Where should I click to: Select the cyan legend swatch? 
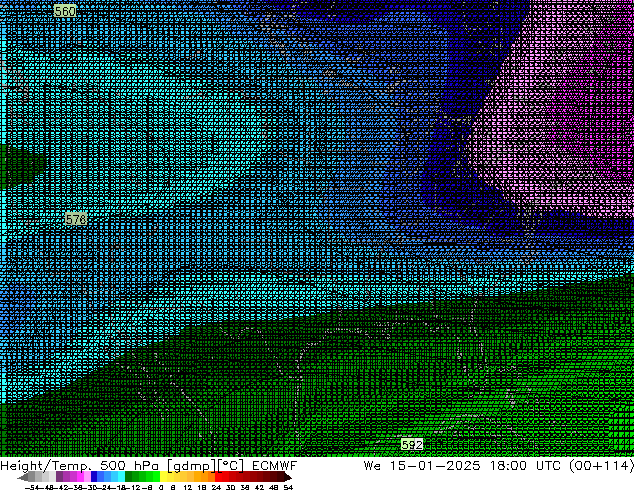[121, 476]
